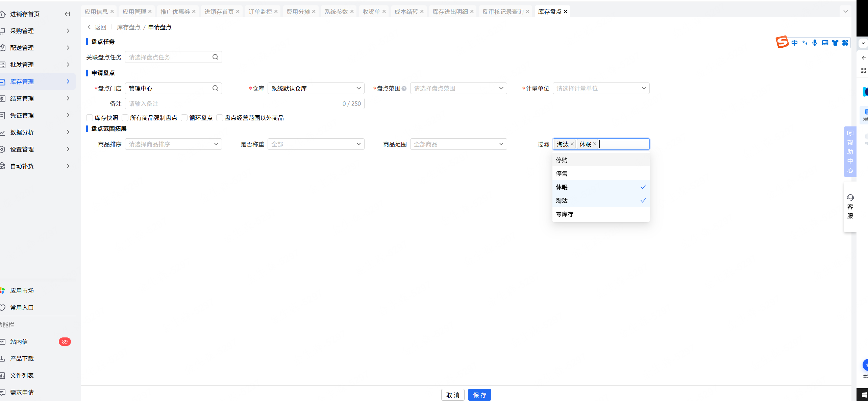Toggle the 循环盘点 checkbox

point(184,118)
